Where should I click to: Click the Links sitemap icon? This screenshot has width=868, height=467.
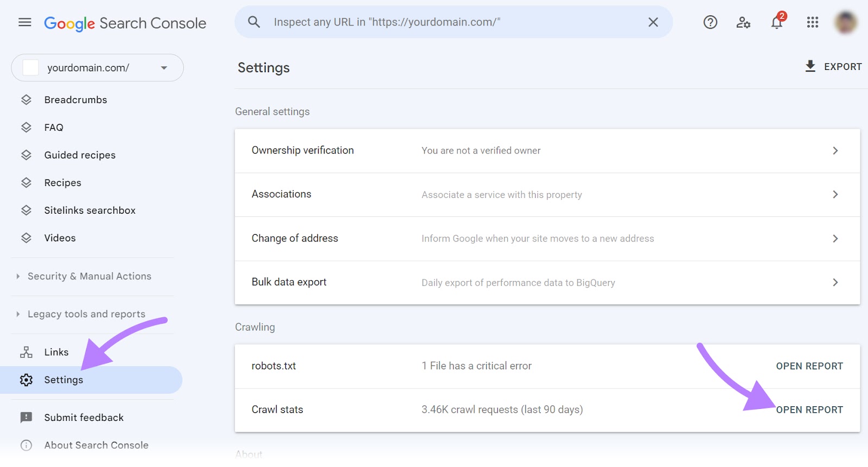(26, 352)
